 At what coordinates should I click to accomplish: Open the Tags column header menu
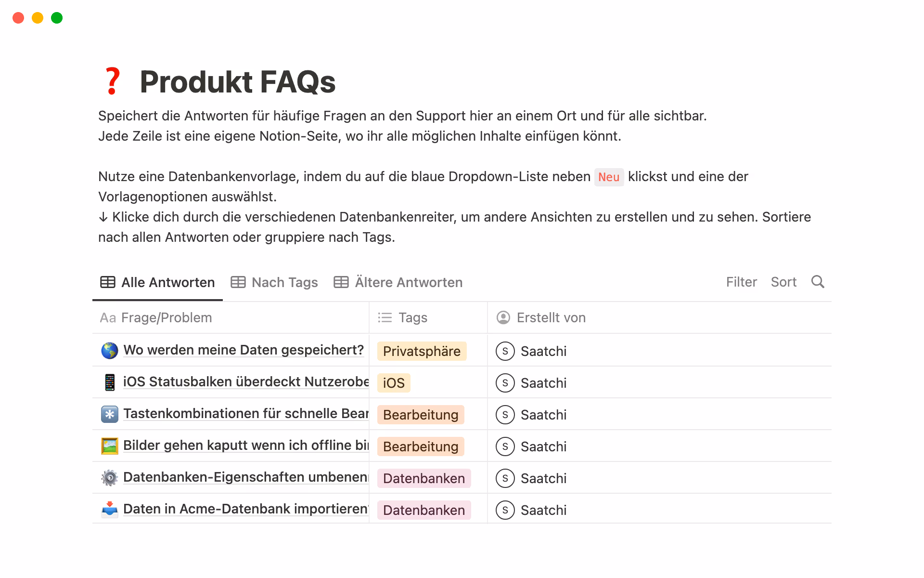412,318
